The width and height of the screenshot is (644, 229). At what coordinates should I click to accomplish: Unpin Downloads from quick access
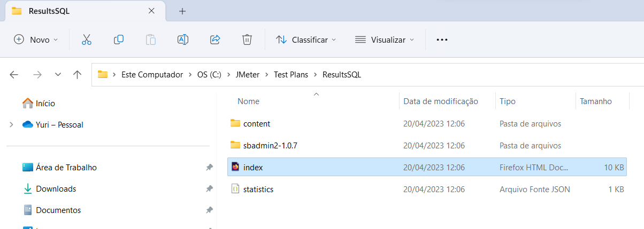[x=209, y=189]
